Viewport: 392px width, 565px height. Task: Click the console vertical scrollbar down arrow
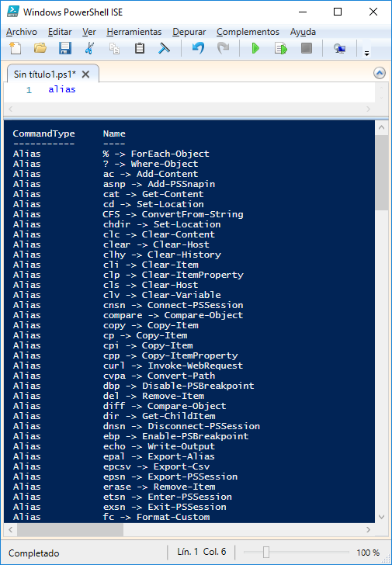(x=382, y=517)
